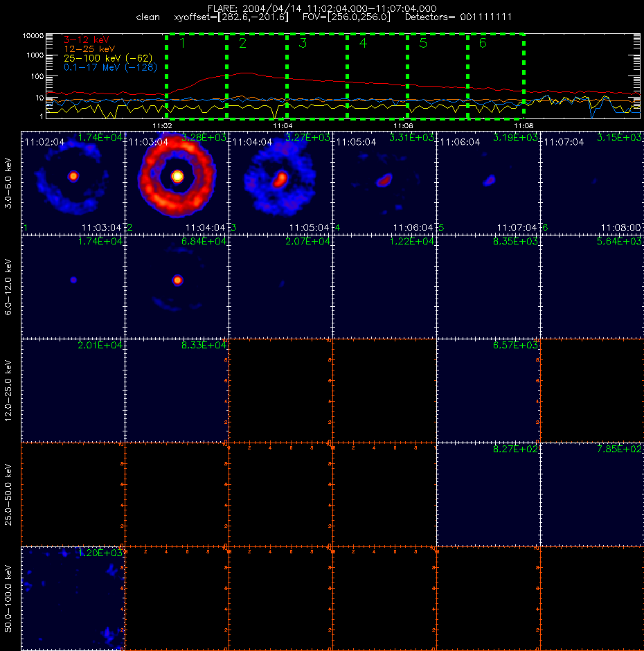The image size is (644, 651).
Task: Click the elongated red source in the 11:05:04 image
Action: coord(384,180)
